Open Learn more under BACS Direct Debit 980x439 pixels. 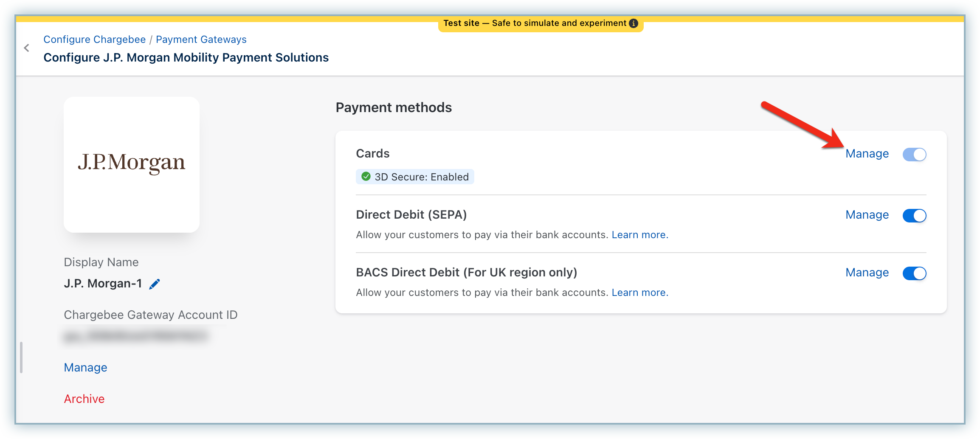click(639, 293)
